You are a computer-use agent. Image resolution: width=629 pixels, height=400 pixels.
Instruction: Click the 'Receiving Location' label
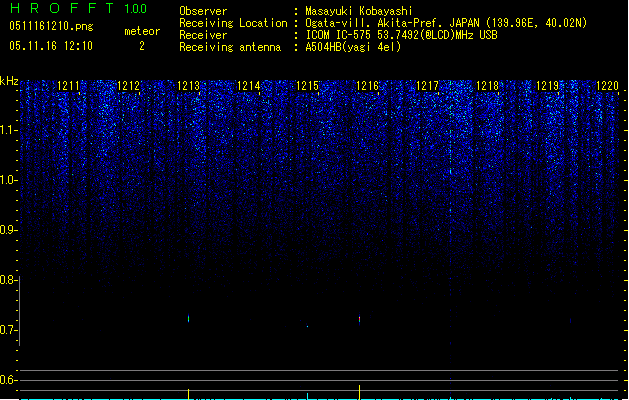coord(233,23)
